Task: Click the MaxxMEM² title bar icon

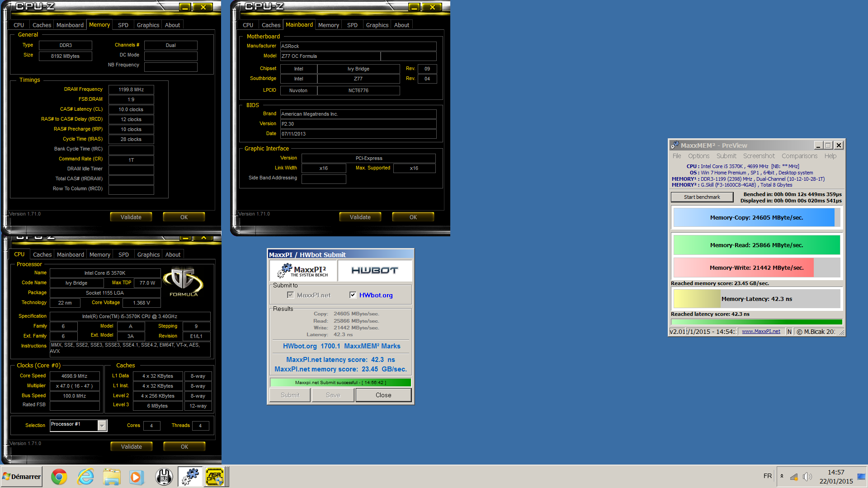Action: (675, 145)
